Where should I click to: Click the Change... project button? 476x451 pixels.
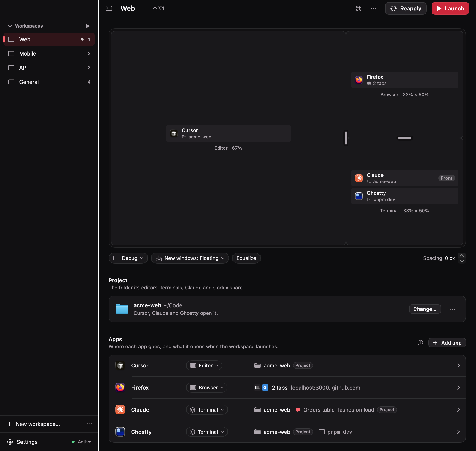[x=425, y=309]
